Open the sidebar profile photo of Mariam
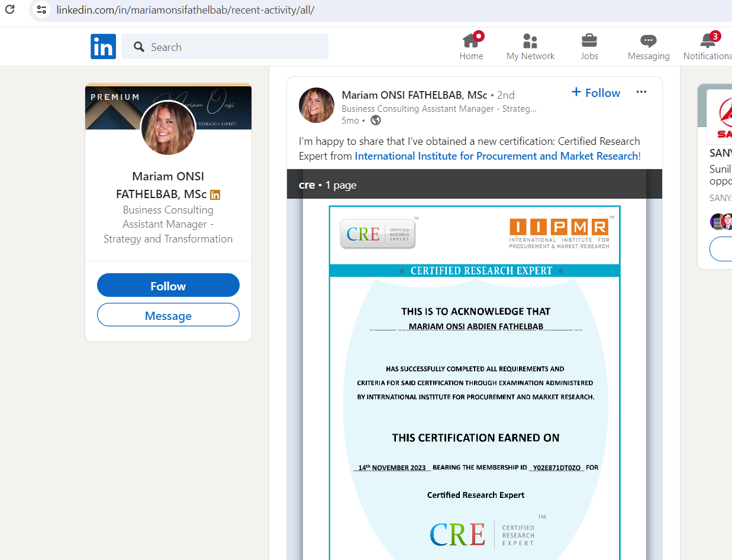 click(x=168, y=128)
